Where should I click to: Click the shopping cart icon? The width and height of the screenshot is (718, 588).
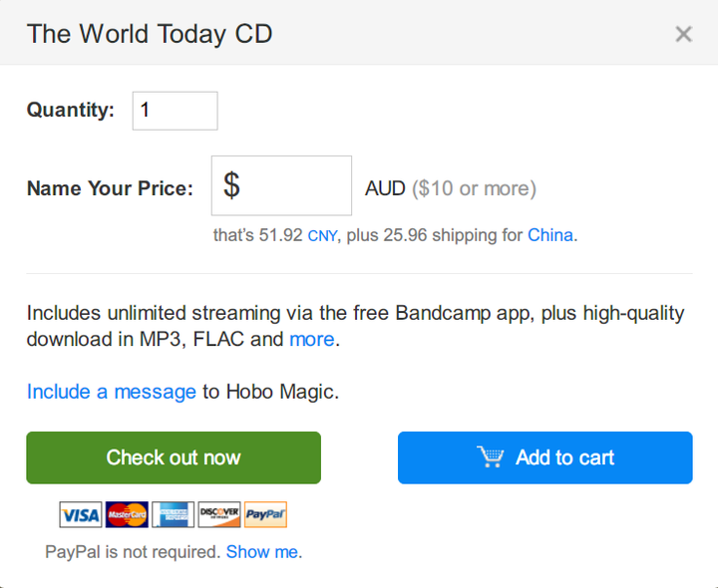491,457
